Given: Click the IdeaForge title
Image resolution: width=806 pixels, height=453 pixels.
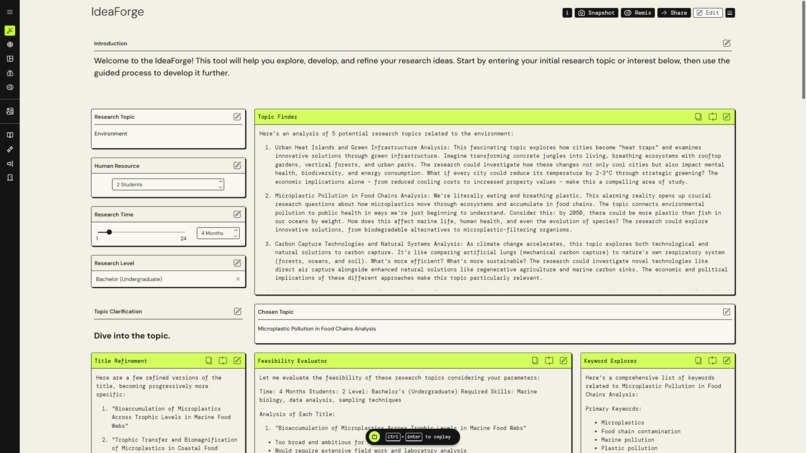Looking at the screenshot, I should click(117, 12).
